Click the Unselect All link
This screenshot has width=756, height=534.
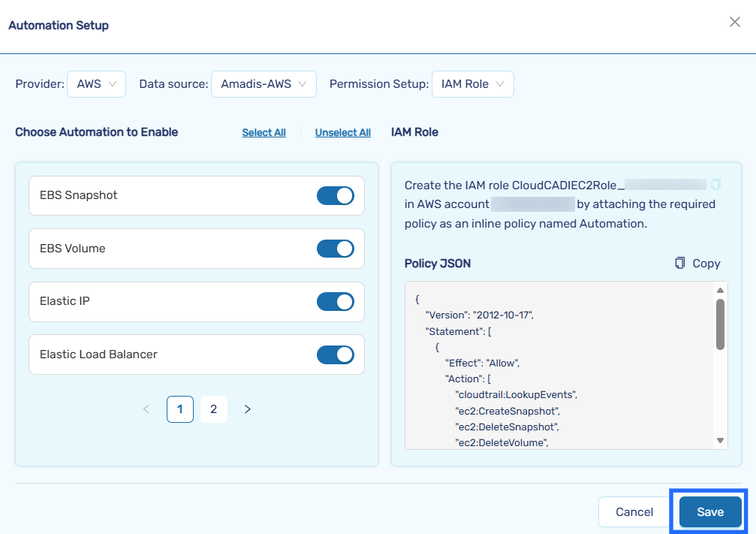coord(342,133)
